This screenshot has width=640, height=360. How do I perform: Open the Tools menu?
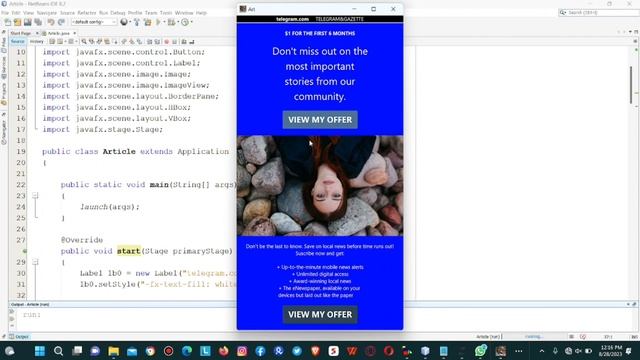coord(166,13)
